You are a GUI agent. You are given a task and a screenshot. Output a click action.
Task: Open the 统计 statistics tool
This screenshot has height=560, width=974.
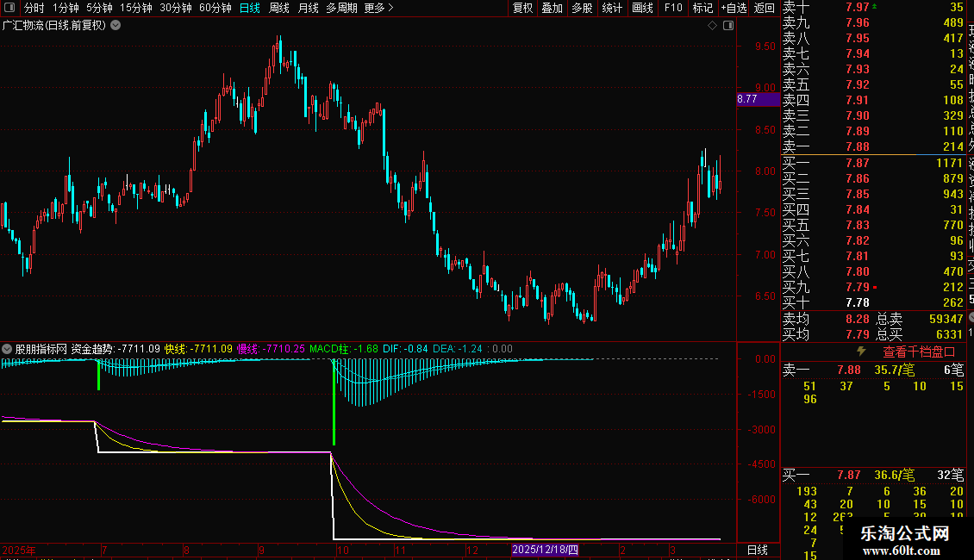point(612,8)
